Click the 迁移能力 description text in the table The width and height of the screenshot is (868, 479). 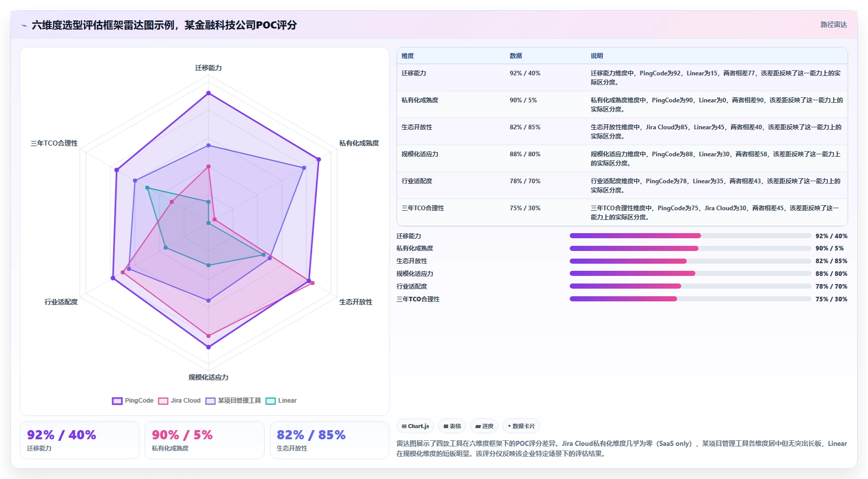(715, 78)
